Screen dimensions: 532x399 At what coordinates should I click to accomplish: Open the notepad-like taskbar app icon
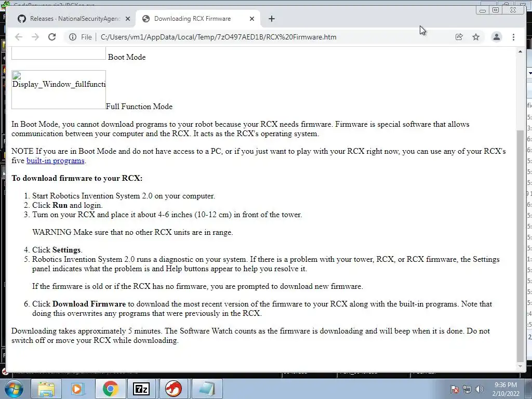[207, 389]
